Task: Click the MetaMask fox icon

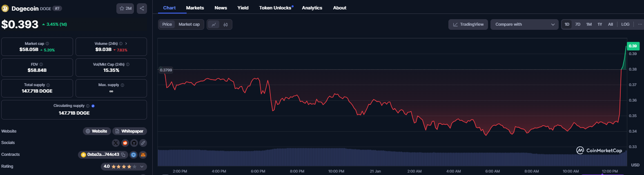Action: [143, 155]
